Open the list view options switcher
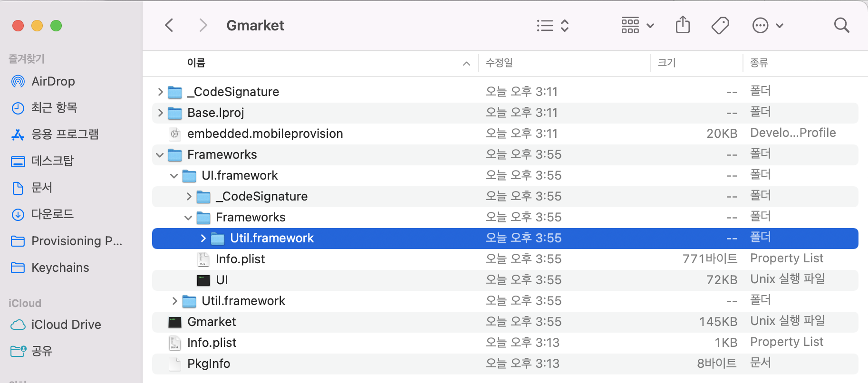The image size is (868, 383). [553, 25]
